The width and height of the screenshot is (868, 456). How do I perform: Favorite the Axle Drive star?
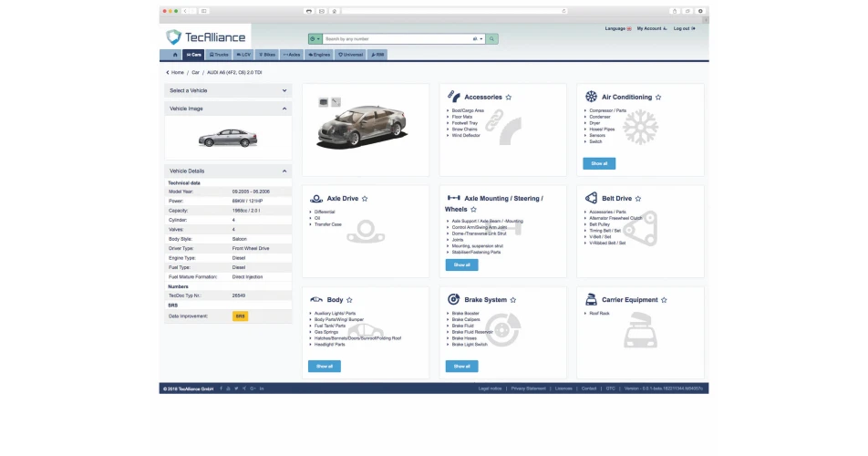tap(365, 199)
